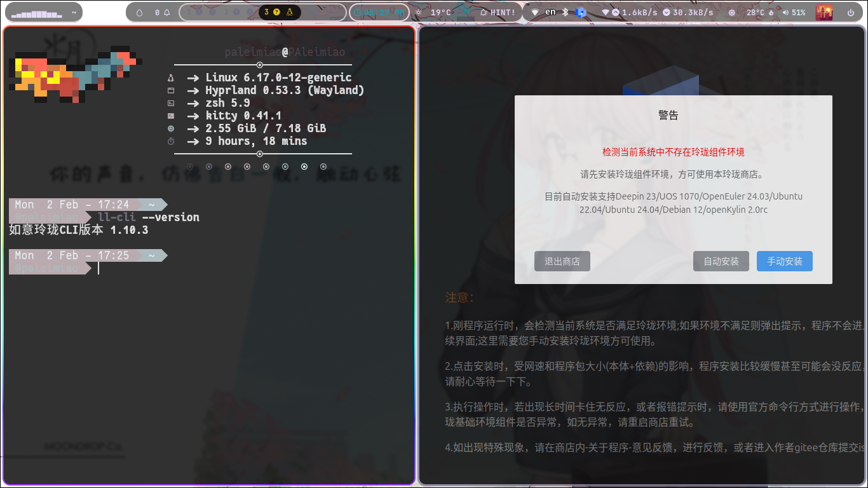Open the power menu icon in the top bar
The image size is (868, 488).
pyautogui.click(x=851, y=12)
